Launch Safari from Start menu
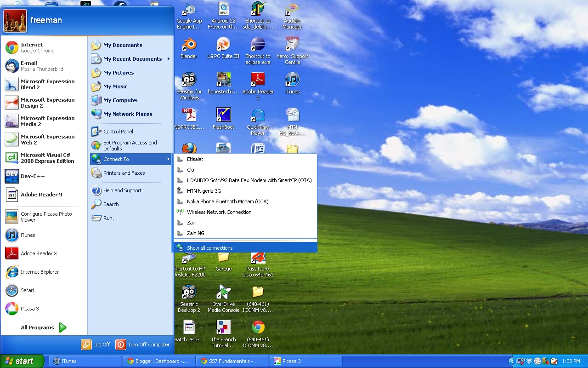Screen dimensions: 588x368 [x=44, y=290]
